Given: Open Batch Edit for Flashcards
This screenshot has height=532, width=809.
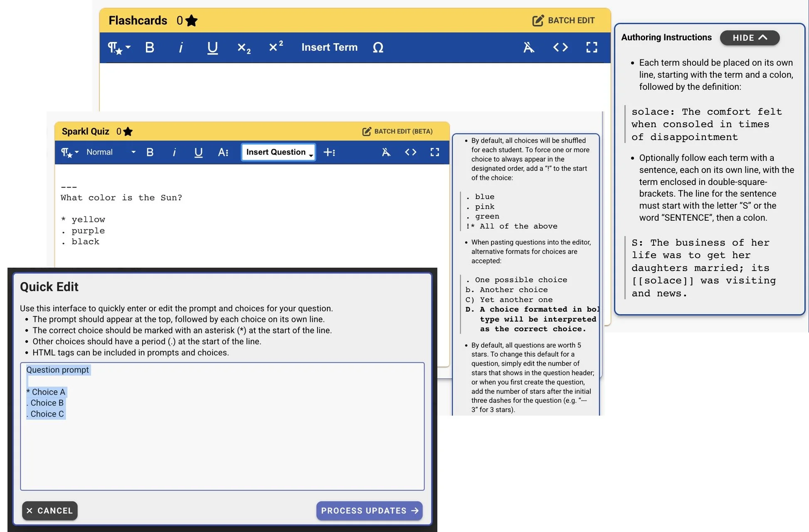Looking at the screenshot, I should click(564, 20).
